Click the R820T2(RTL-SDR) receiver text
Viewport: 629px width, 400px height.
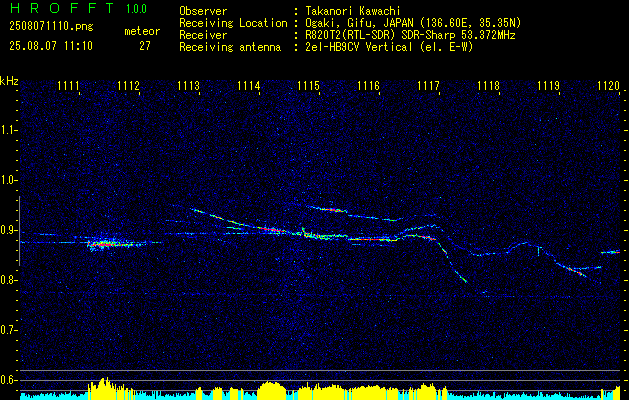point(410,35)
